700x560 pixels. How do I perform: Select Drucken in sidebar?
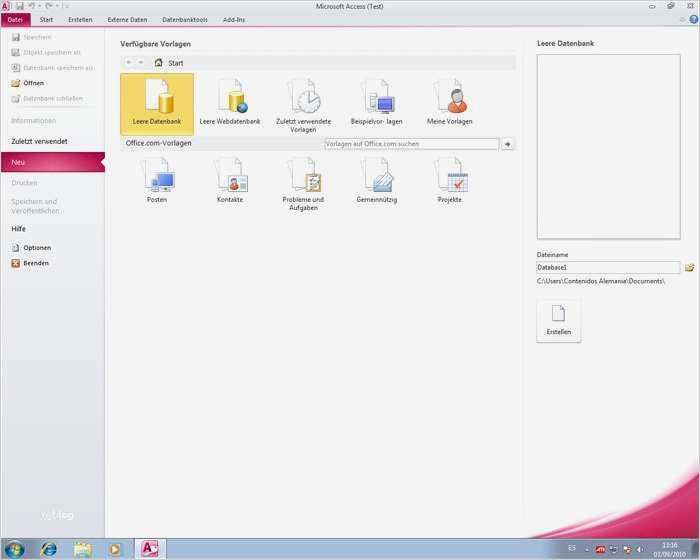(x=24, y=183)
